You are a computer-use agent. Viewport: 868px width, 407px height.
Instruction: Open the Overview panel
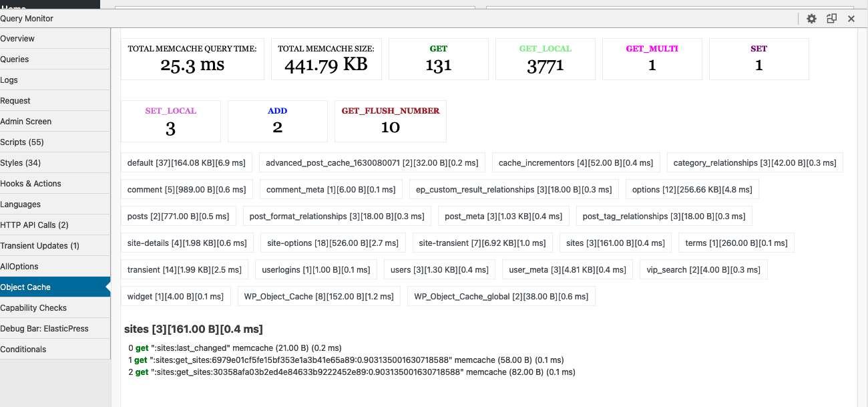55,39
